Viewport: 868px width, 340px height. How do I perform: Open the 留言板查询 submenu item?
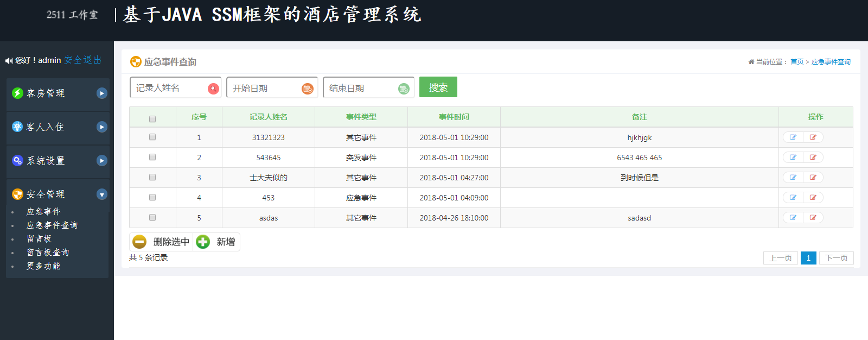click(x=48, y=252)
